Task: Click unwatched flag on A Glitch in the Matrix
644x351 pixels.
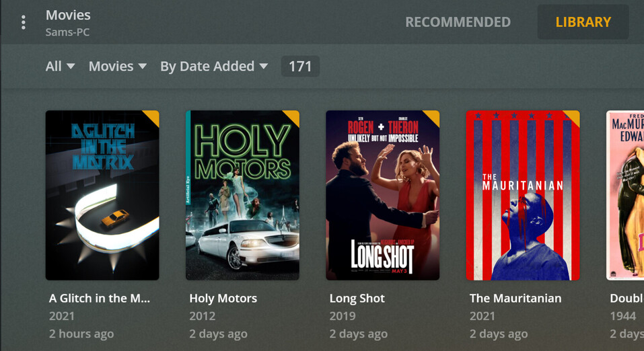Action: (153, 116)
